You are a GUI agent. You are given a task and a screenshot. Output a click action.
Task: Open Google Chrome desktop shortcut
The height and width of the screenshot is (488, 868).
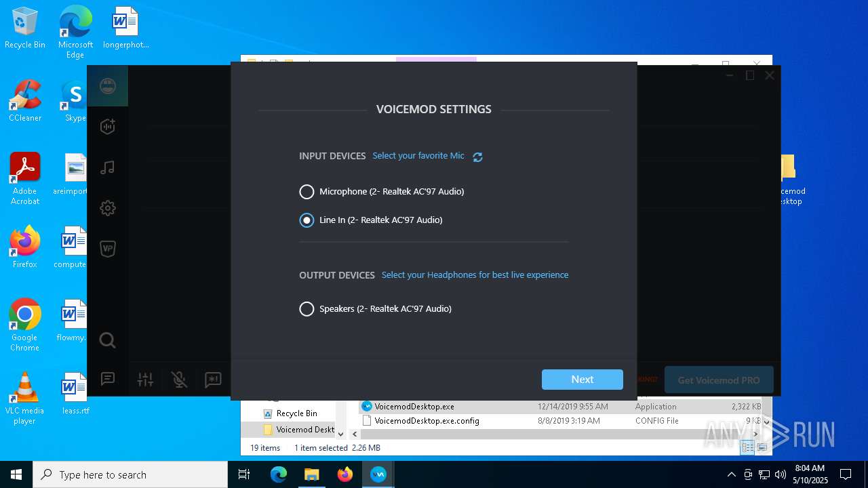(25, 325)
